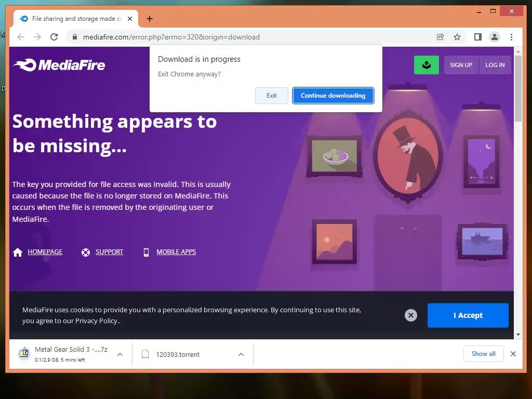Viewport: 532px width, 399px height.
Task: Click the lifebuoy icon beside SUPPORT
Action: click(86, 252)
